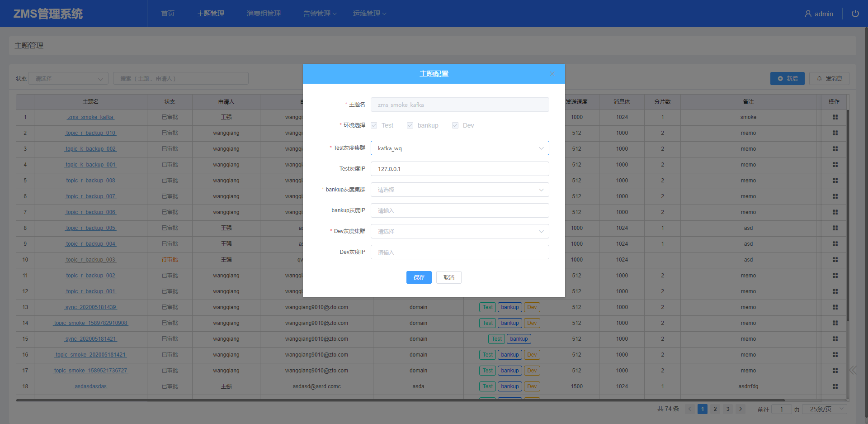Viewport: 868px width, 424px height.
Task: Open action grid icon for topic_r_backup_003 row
Action: pos(835,260)
